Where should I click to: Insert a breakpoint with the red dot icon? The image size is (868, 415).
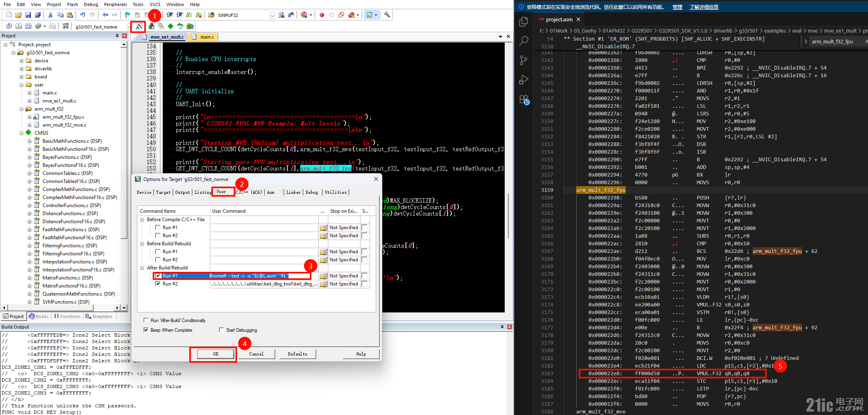click(322, 15)
